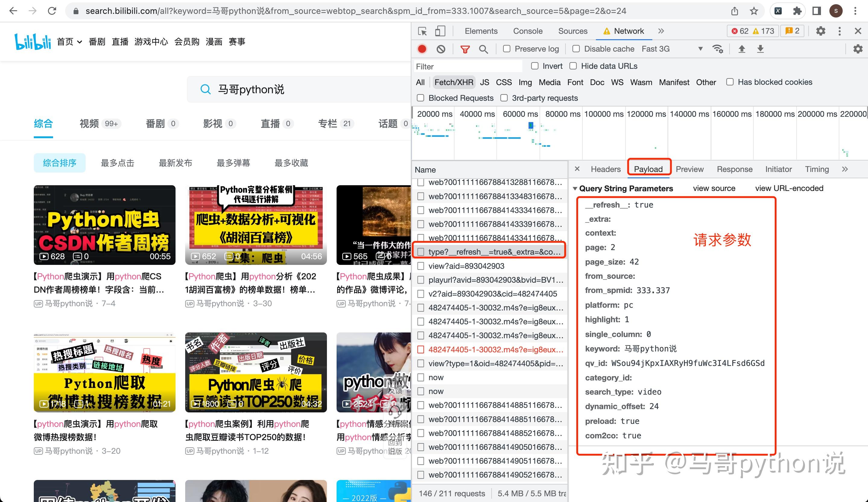Sort results by 最多点击

click(x=117, y=163)
